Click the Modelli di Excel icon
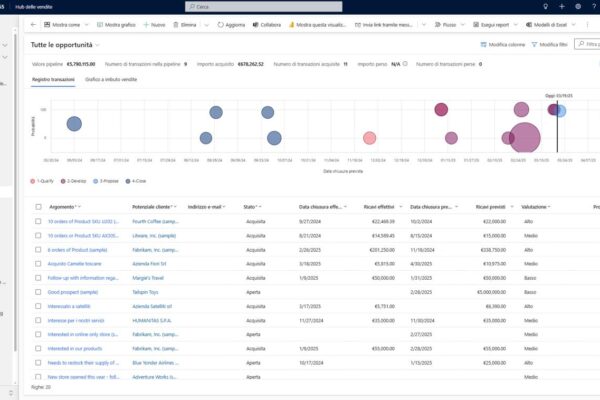 529,24
